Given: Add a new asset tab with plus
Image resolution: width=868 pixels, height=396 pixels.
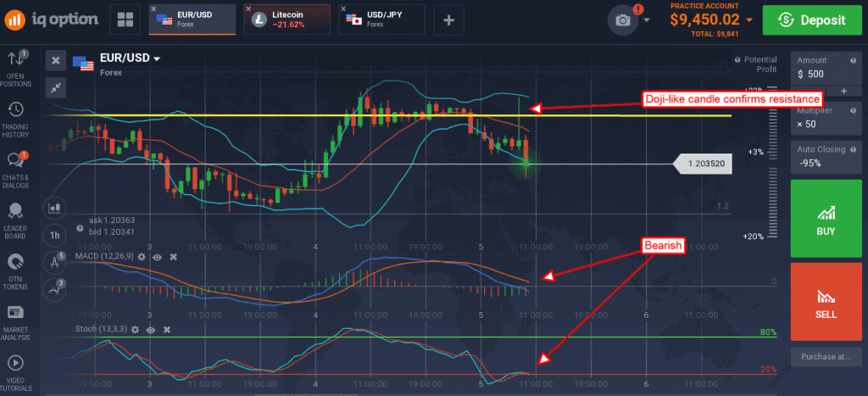Looking at the screenshot, I should click(x=449, y=20).
